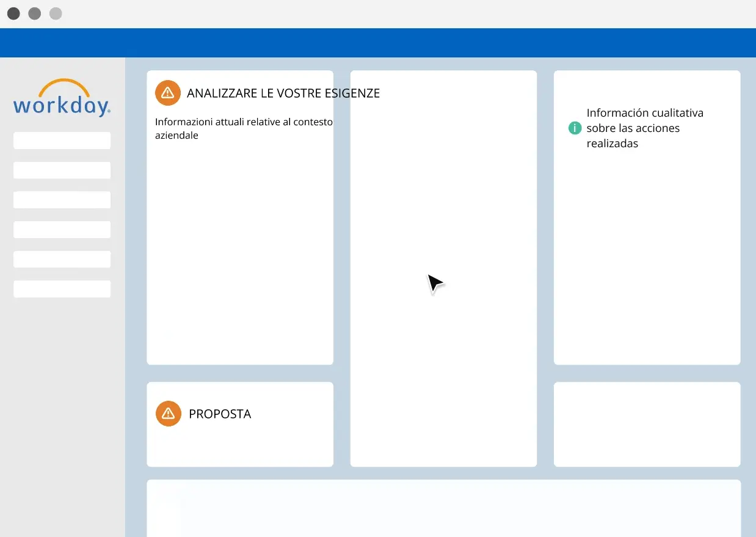Click the green info icon beside Información cualitativa

click(575, 128)
